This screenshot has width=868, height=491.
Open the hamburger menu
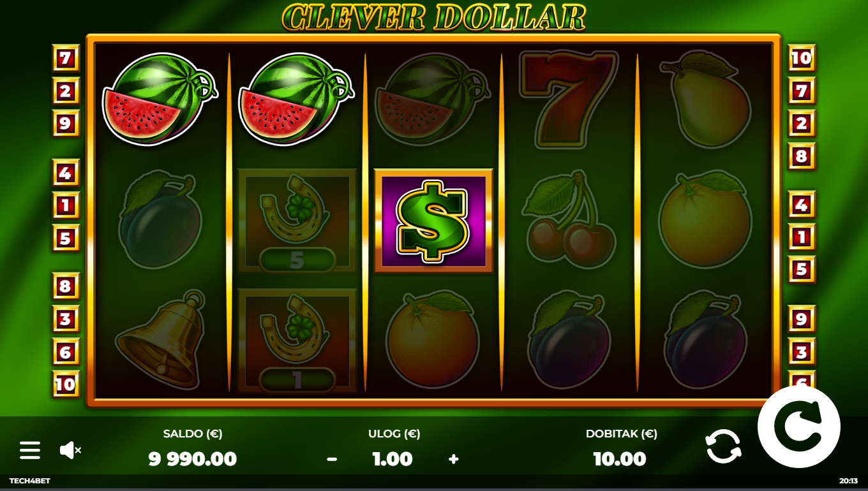pos(30,450)
